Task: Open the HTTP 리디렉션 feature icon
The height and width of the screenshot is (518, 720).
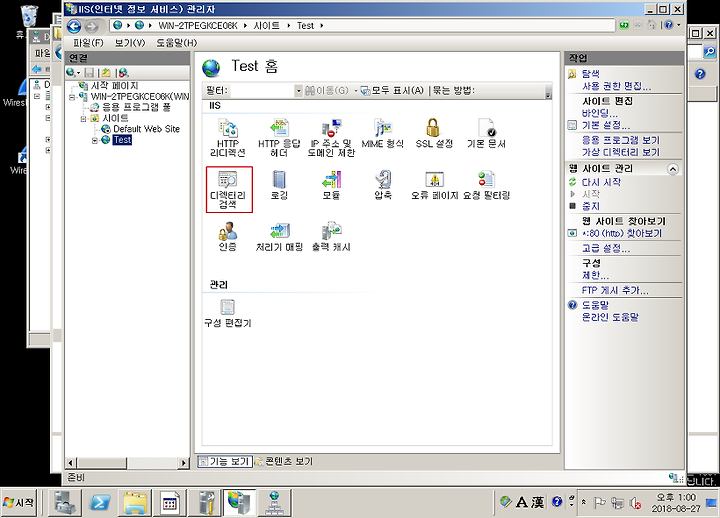Action: tap(227, 137)
